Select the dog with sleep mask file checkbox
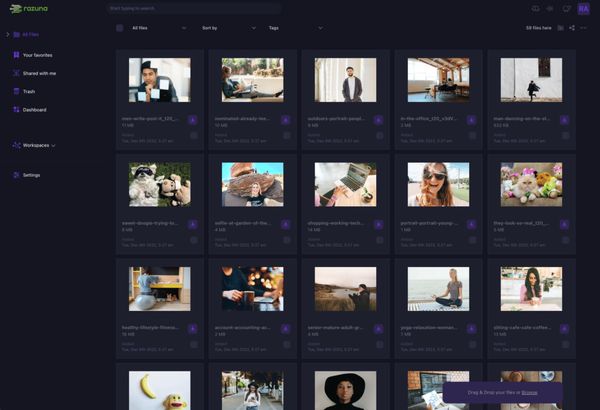The height and width of the screenshot is (410, 600). pyautogui.click(x=194, y=240)
